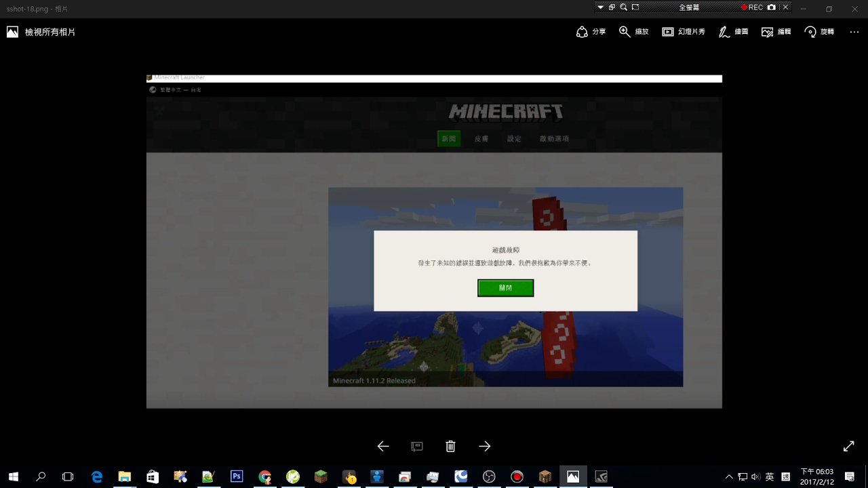Viewport: 868px width, 488px height.
Task: Open Chrome from taskbar
Action: tap(265, 476)
